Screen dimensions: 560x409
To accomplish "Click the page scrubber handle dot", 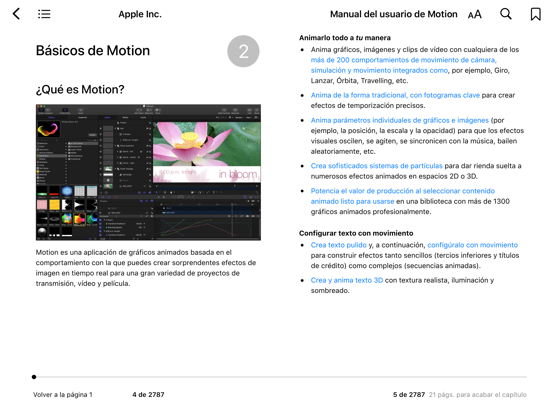I will (34, 377).
